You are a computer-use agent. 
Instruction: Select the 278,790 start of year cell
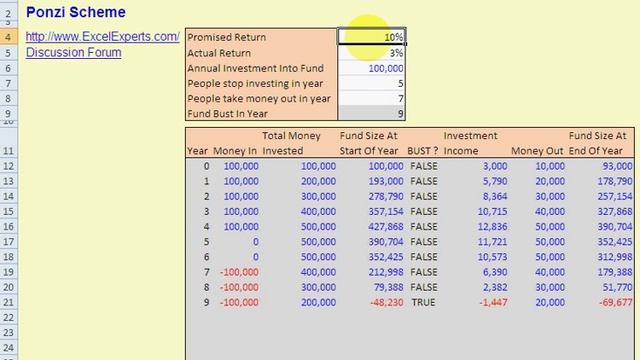[386, 196]
